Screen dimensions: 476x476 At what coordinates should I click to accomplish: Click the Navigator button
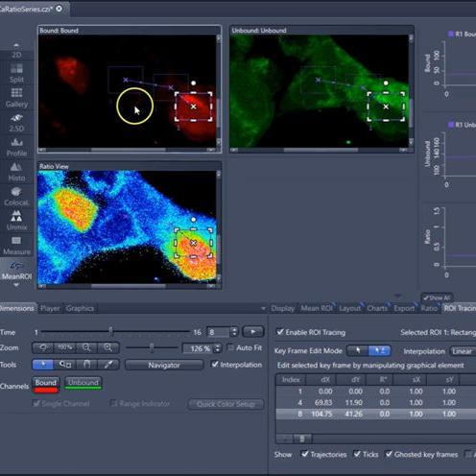pyautogui.click(x=164, y=365)
